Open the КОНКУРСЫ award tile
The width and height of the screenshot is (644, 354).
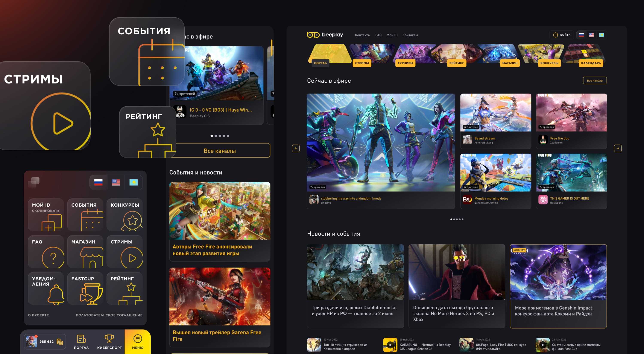[125, 215]
